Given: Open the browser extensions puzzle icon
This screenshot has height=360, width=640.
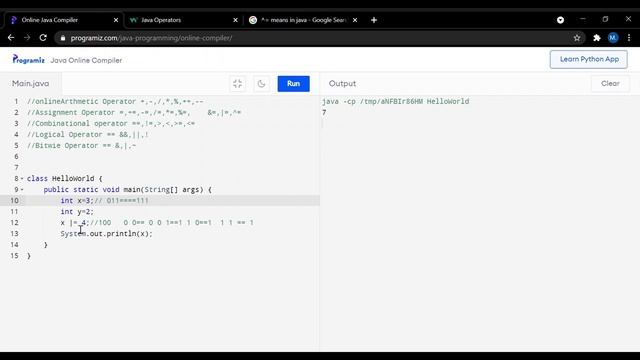Looking at the screenshot, I should (x=597, y=38).
